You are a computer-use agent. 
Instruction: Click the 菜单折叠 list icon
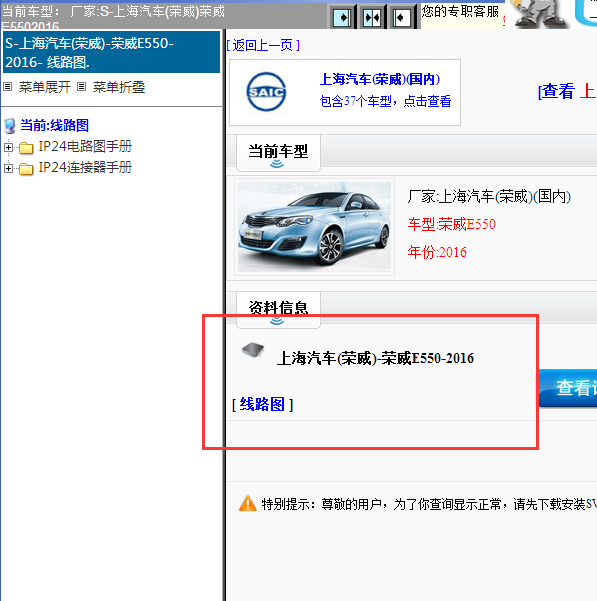(x=81, y=87)
